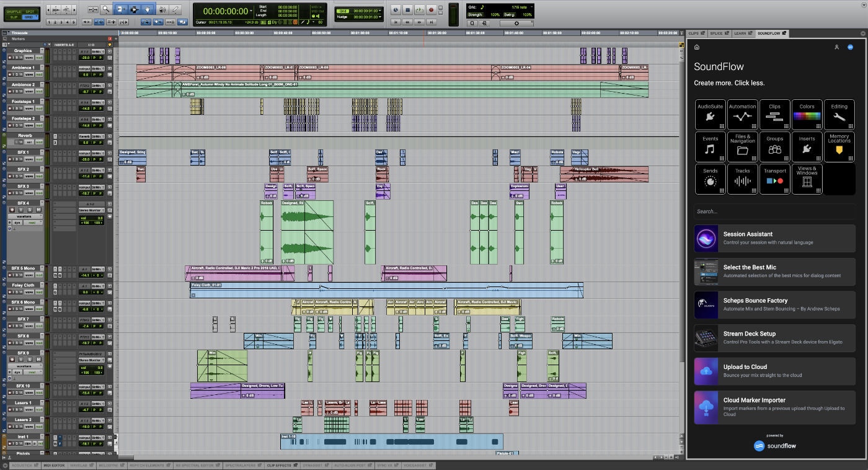Open Views & Windows tile
Screen dimensions: 868x470
807,179
